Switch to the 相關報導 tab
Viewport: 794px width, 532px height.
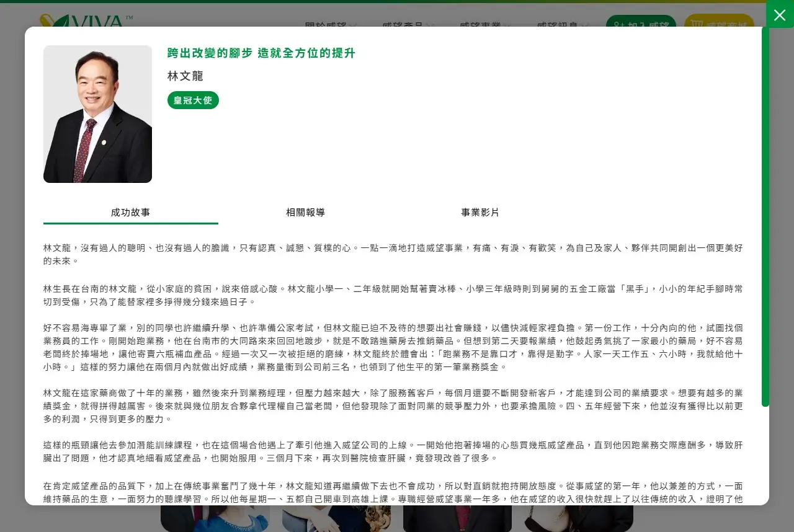(x=305, y=212)
